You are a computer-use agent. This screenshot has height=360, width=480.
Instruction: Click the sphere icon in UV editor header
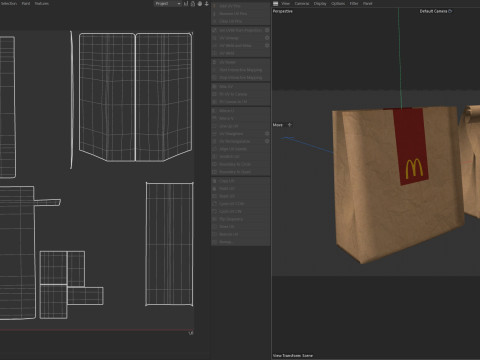point(200,4)
